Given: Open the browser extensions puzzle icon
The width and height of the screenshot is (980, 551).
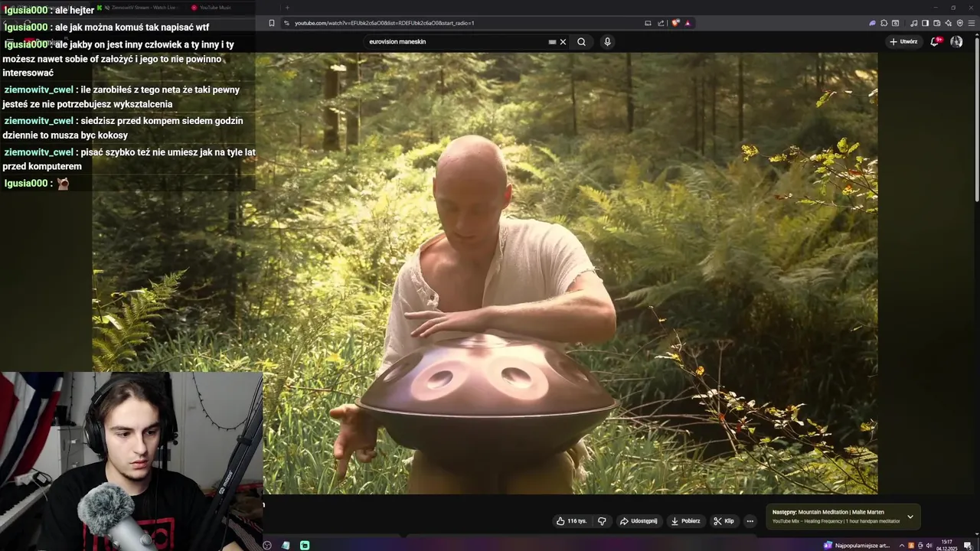Looking at the screenshot, I should point(884,23).
